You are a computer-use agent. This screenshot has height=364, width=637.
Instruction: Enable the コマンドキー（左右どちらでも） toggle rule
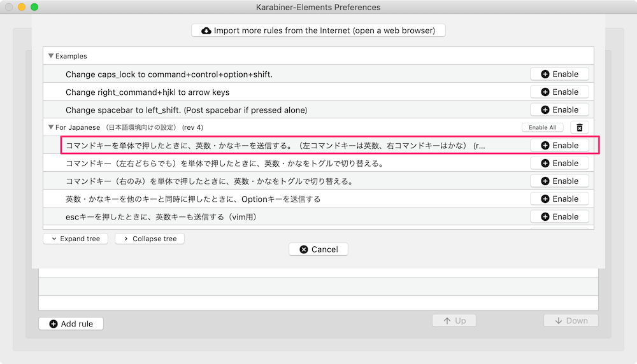[x=559, y=163]
